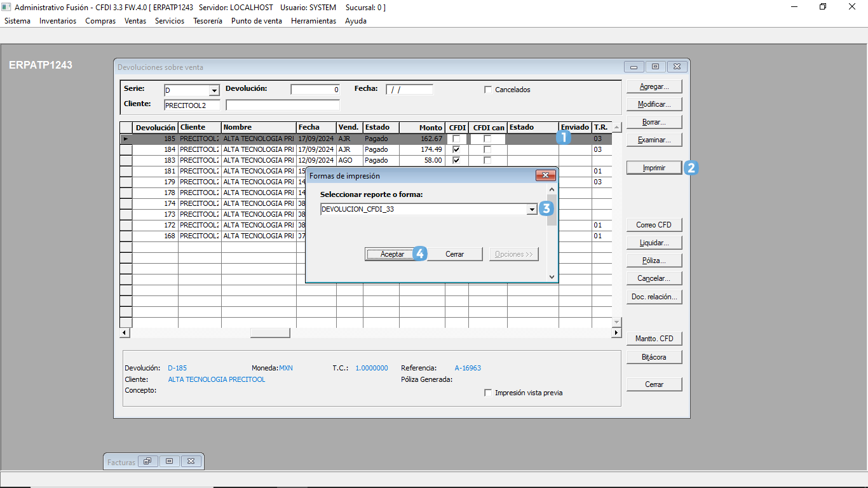Click the grid scroll left arrow
Screen dimensions: 868x488
click(125, 333)
